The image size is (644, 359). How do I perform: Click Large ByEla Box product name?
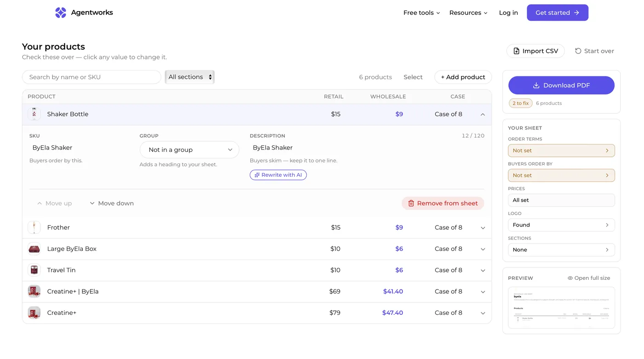point(72,249)
